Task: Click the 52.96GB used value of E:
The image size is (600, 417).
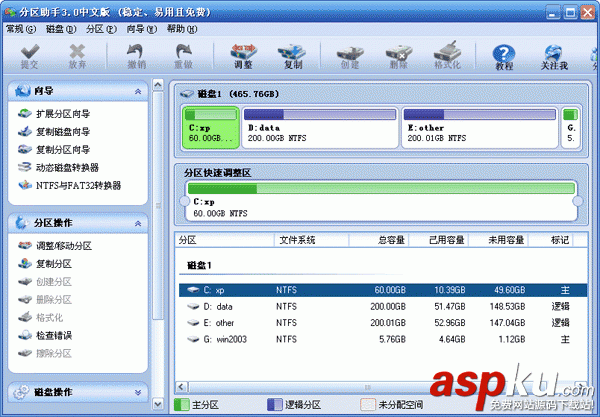Action: 450,323
